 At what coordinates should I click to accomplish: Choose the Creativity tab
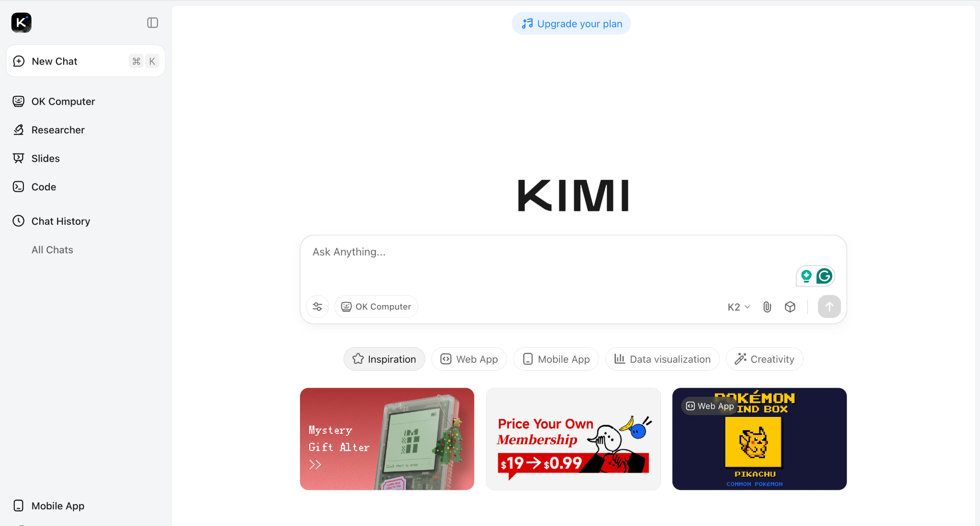coord(764,359)
